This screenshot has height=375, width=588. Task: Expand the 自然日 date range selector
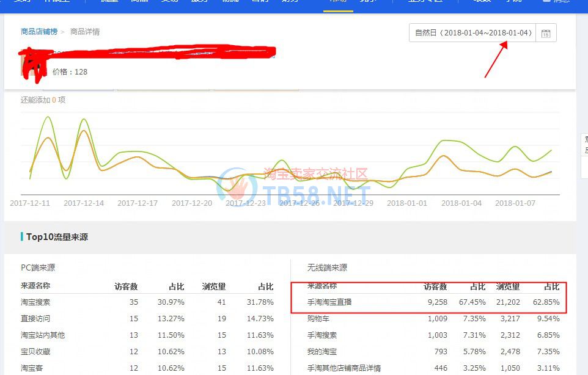472,33
